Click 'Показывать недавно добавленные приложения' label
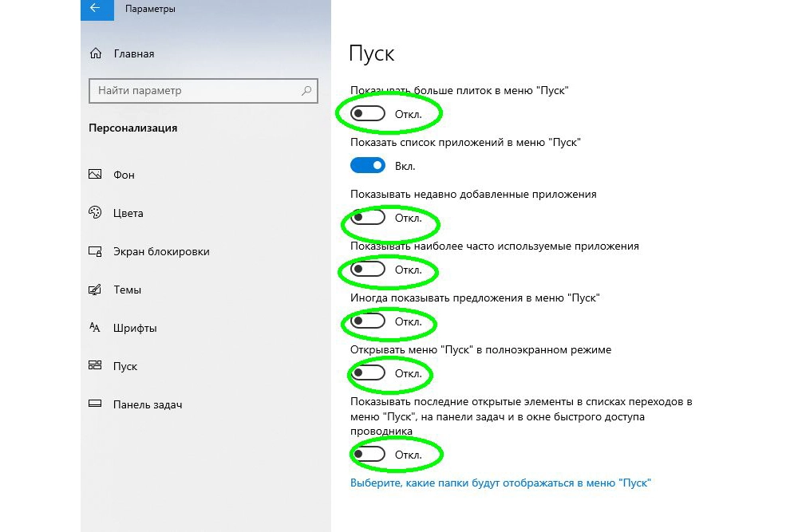798x532 pixels. pos(473,194)
